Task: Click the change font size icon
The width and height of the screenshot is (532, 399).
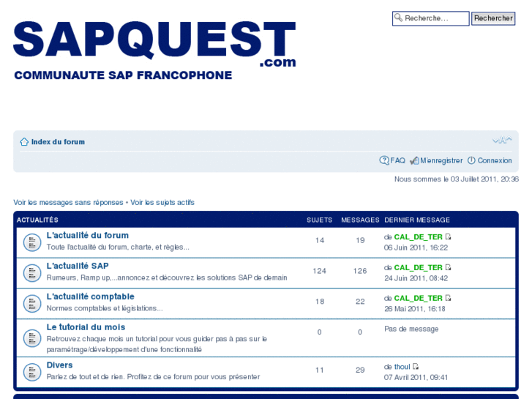Action: click(x=502, y=140)
